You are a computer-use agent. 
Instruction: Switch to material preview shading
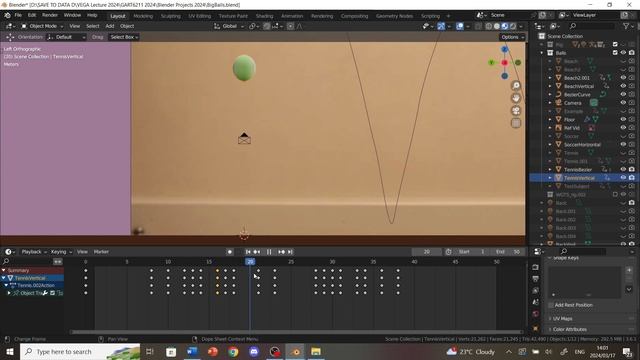click(x=505, y=26)
